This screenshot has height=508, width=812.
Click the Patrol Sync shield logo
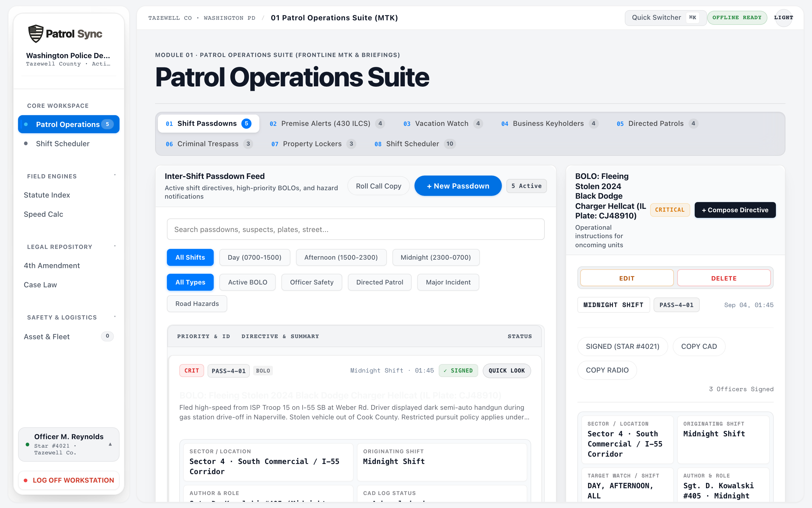[36, 34]
